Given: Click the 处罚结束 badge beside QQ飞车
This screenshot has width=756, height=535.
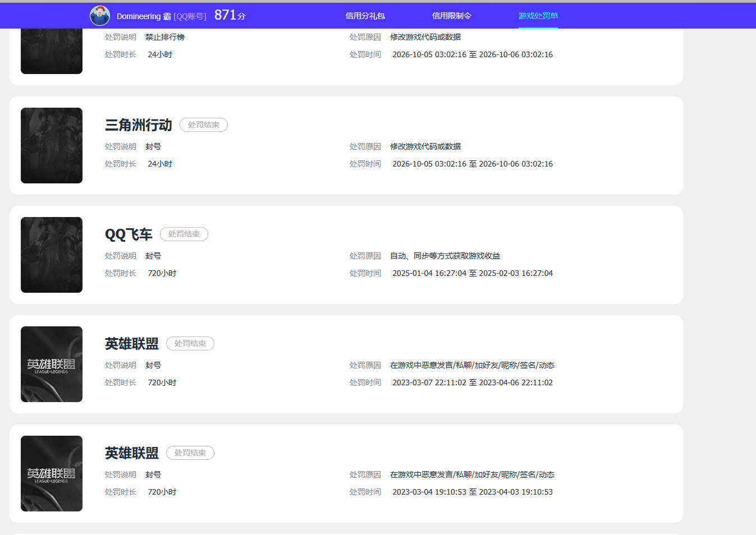Looking at the screenshot, I should tap(184, 234).
